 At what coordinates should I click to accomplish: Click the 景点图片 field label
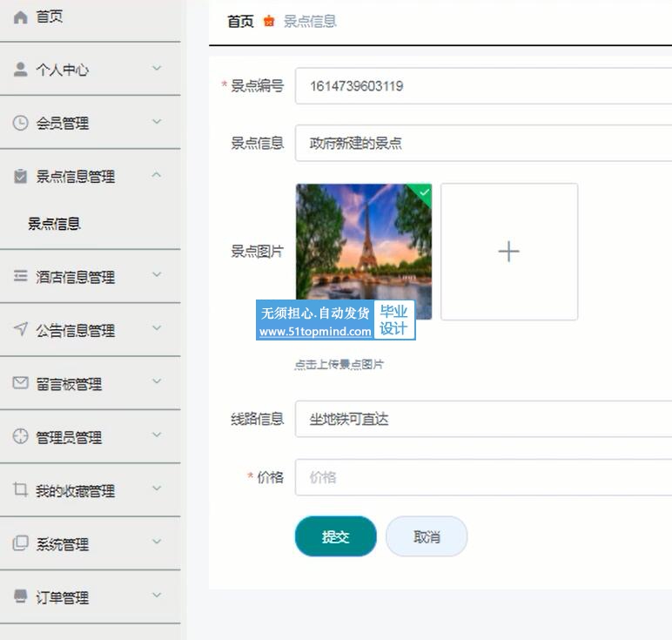(257, 251)
